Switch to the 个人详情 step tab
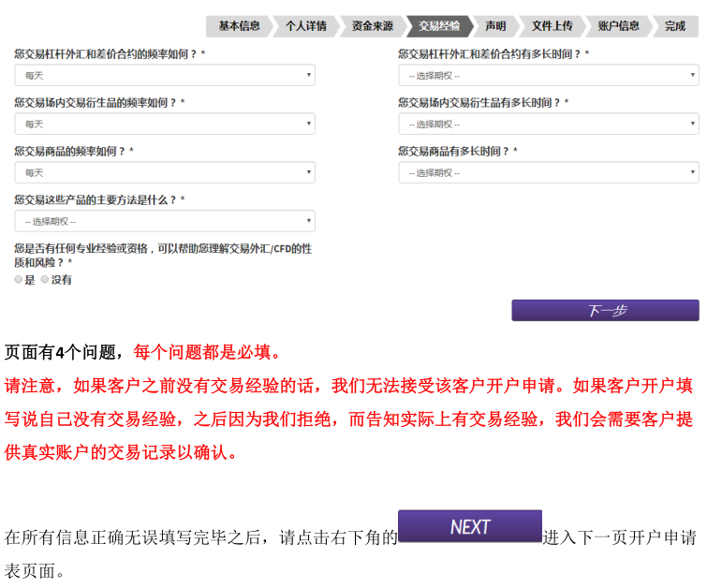 coord(306,26)
